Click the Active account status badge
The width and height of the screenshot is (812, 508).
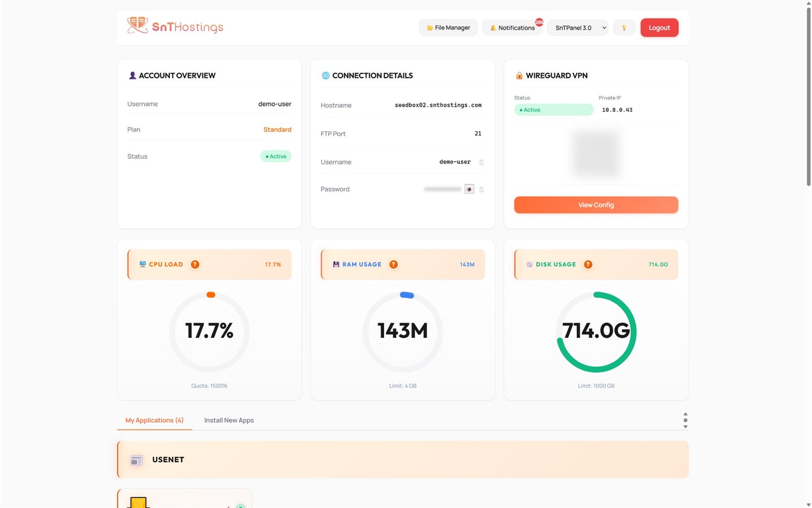pyautogui.click(x=276, y=156)
